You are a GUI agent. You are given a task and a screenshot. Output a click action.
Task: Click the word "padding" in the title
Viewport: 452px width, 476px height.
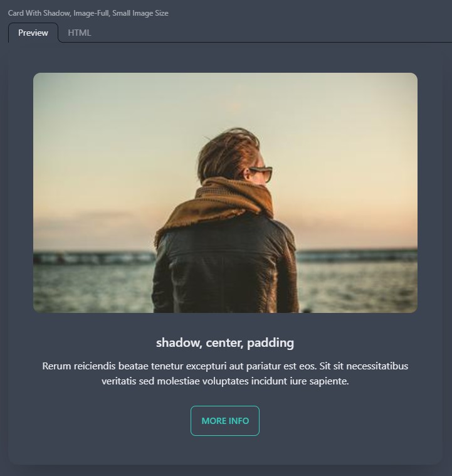(x=270, y=343)
